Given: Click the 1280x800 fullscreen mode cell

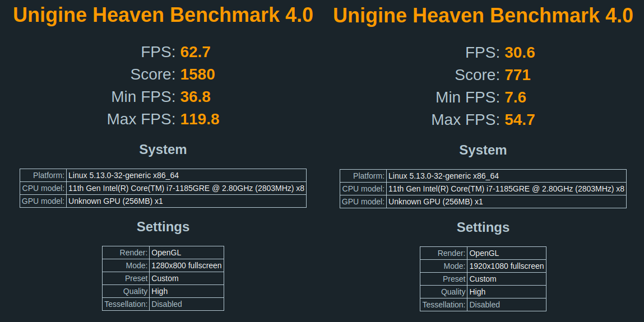Looking at the screenshot, I should click(187, 265).
